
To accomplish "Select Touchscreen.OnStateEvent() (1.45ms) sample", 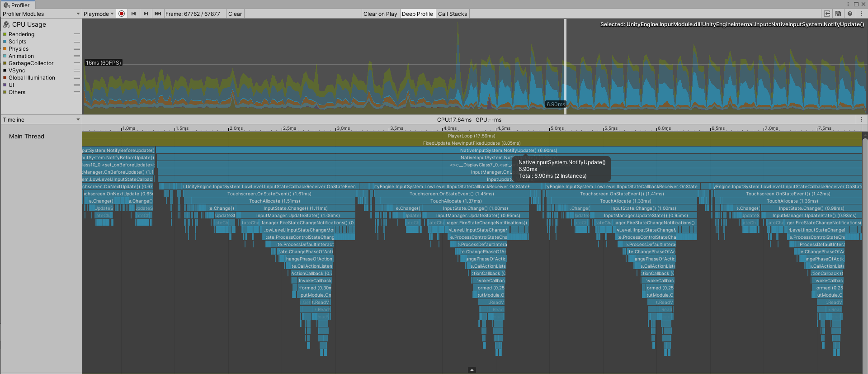I will pos(452,194).
